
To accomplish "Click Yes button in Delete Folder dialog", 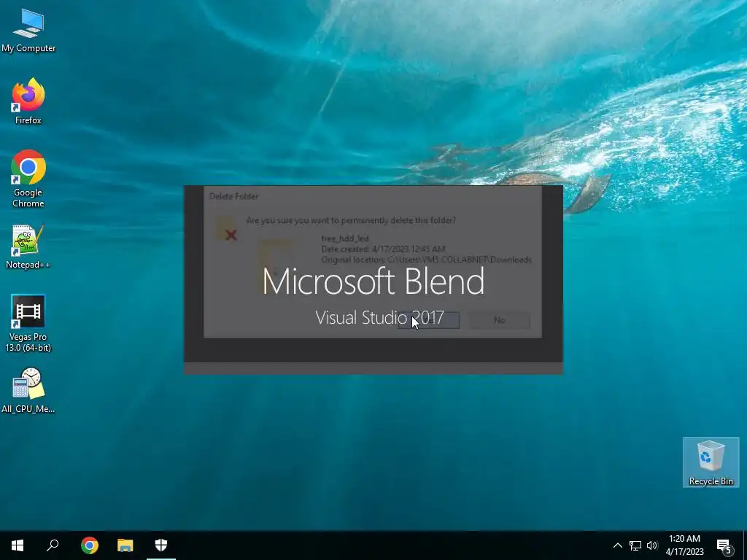I will [x=429, y=320].
